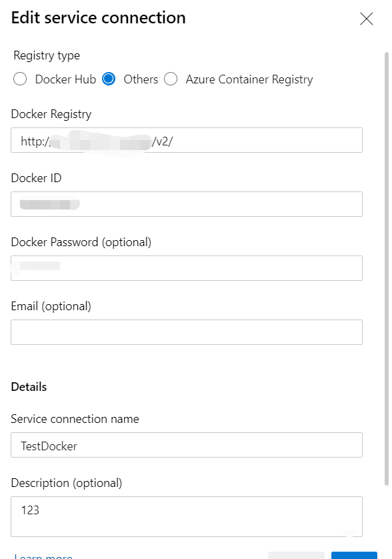Click the panel's vertical scrollbar
Image resolution: width=392 pixels, height=559 pixels.
tap(386, 269)
